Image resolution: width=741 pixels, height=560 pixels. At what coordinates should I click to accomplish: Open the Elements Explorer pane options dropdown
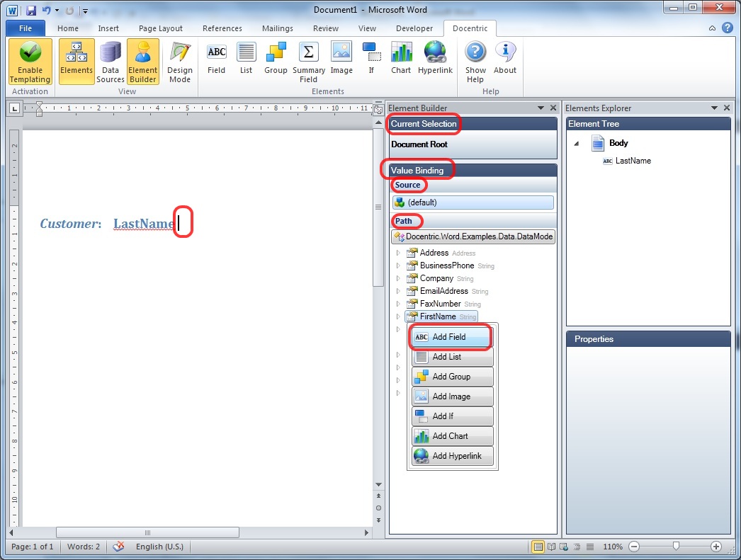pos(714,108)
